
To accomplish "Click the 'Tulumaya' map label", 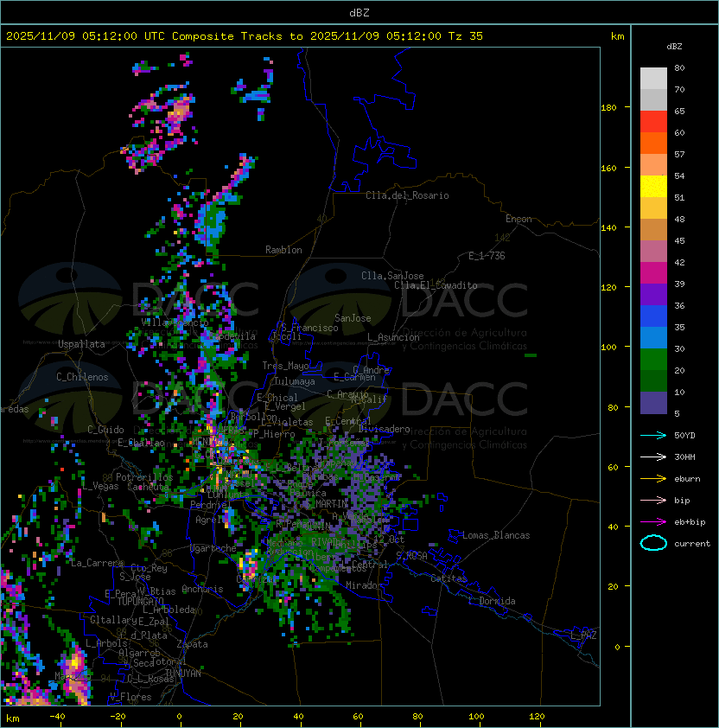I will pyautogui.click(x=295, y=381).
